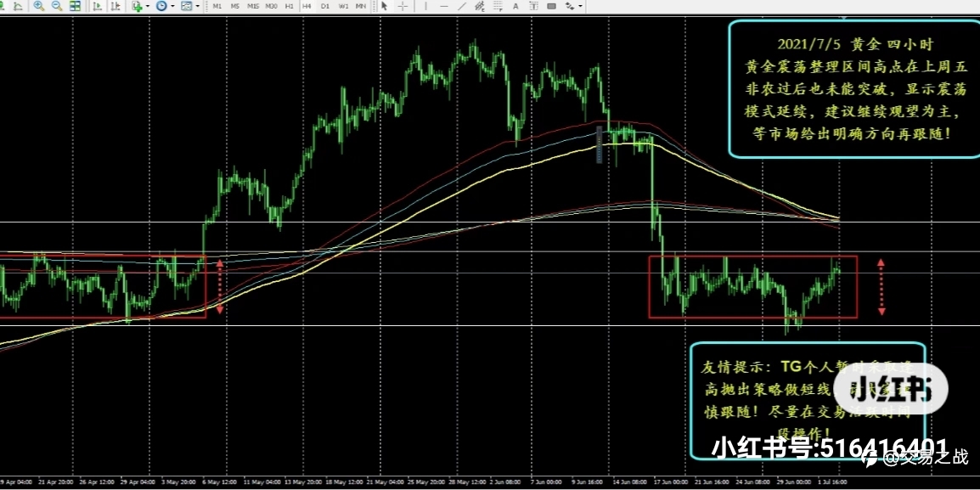Select the equidistant channel tool
The width and height of the screenshot is (980, 490).
click(x=480, y=6)
